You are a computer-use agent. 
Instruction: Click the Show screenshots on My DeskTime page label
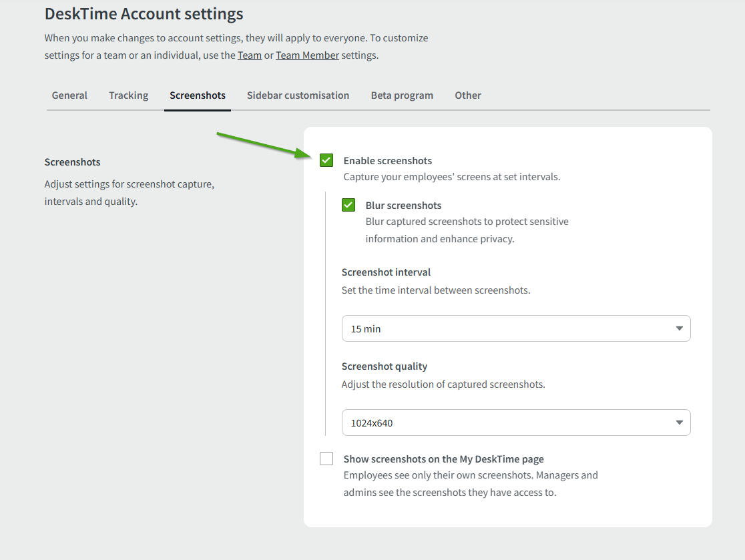pos(443,459)
